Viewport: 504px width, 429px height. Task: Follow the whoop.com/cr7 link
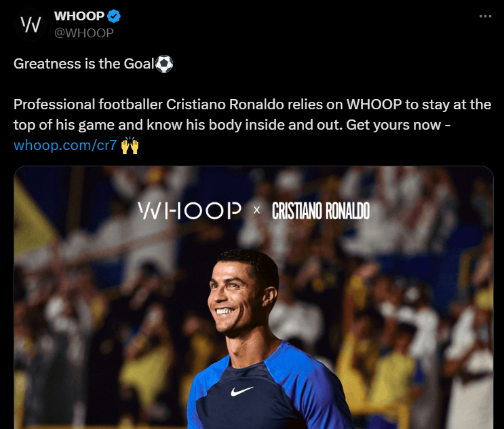(65, 145)
